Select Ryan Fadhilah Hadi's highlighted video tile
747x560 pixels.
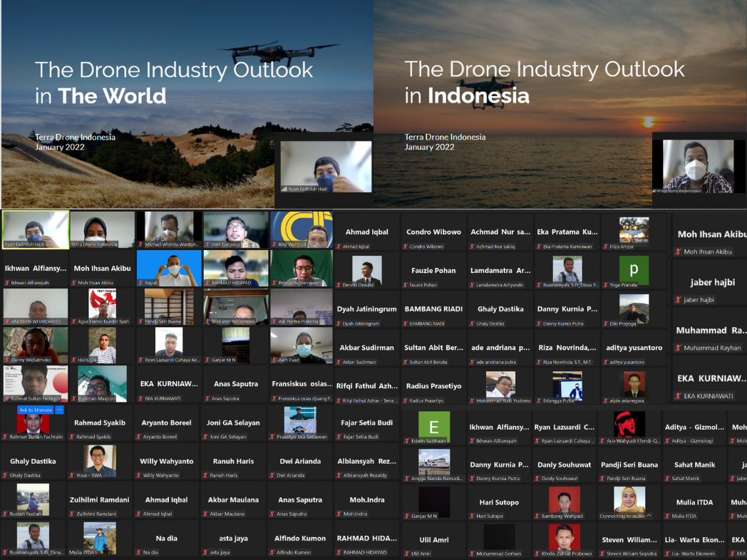point(36,229)
